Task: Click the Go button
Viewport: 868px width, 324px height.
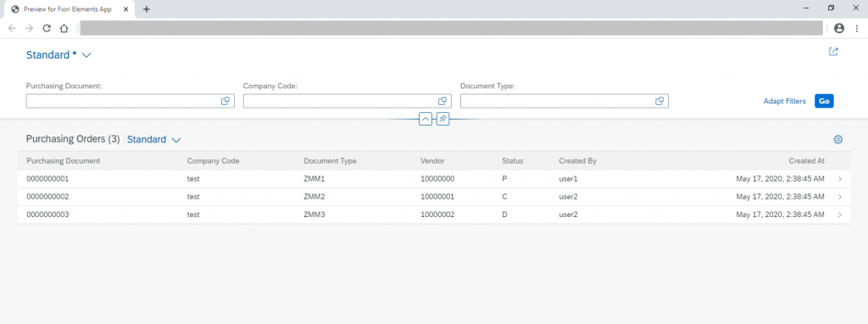Action: pyautogui.click(x=824, y=101)
